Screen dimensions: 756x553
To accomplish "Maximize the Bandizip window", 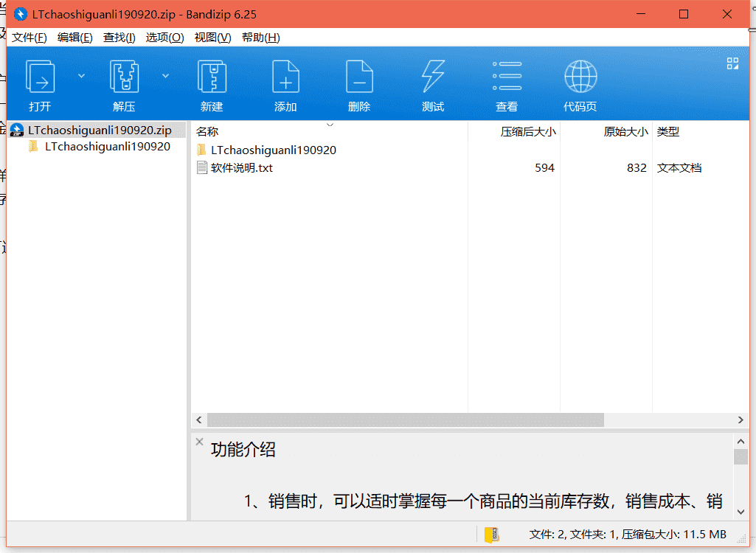I will 684,14.
